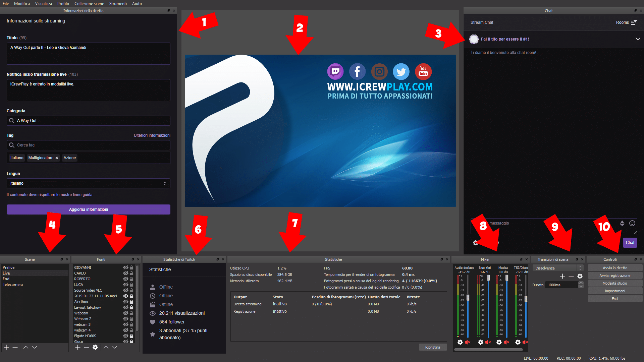Adjust the TS3/Disco volume fader
This screenshot has width=644, height=362.
[x=526, y=299]
